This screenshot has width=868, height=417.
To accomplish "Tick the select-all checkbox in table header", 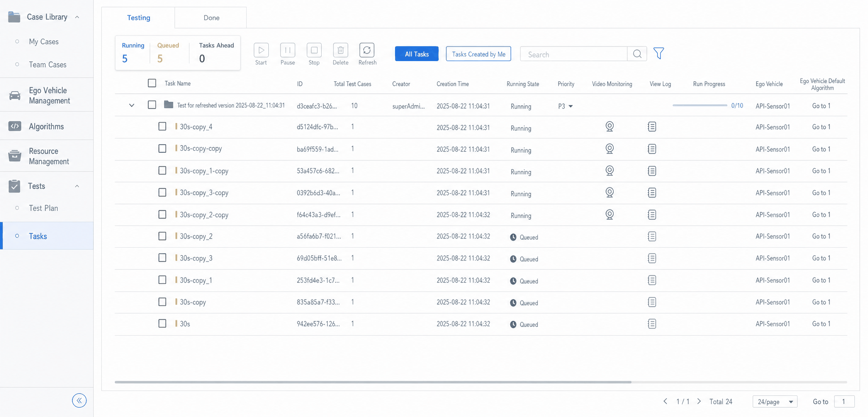I will point(152,83).
